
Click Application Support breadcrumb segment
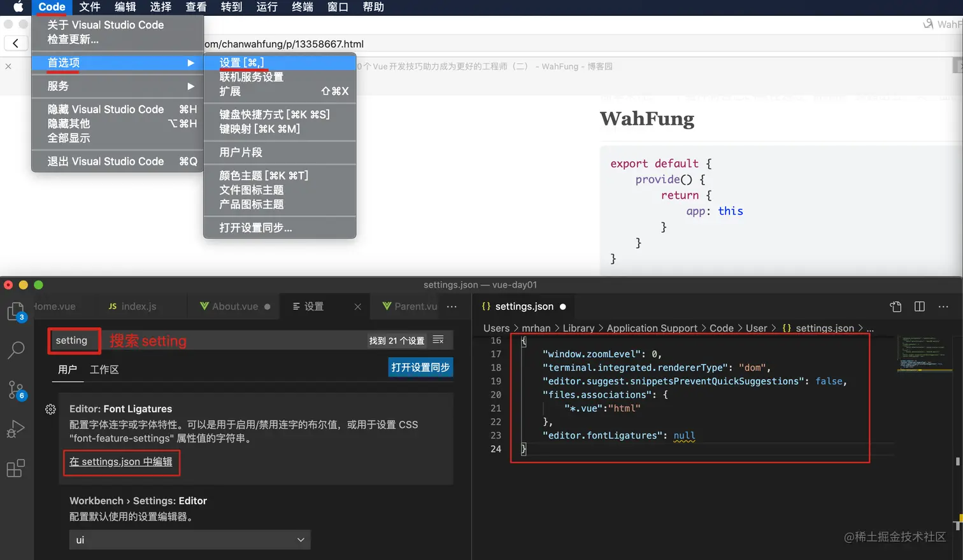tap(652, 328)
